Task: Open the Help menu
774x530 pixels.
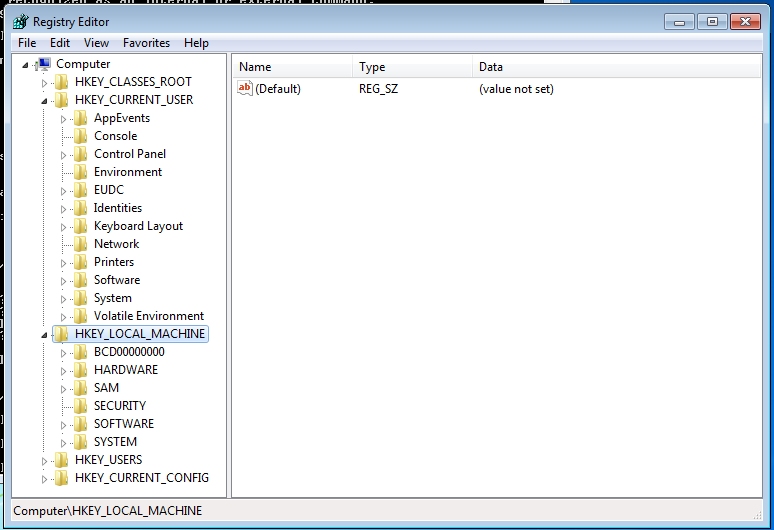Action: (x=196, y=43)
